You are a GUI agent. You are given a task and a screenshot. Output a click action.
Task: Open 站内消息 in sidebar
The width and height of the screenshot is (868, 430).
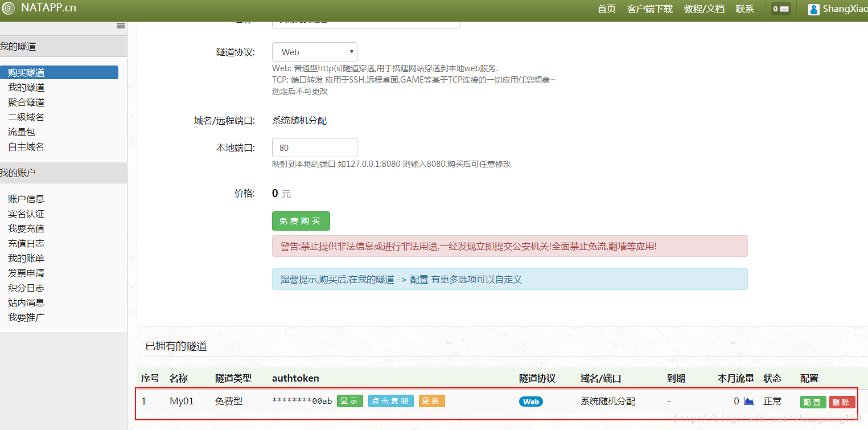(26, 302)
